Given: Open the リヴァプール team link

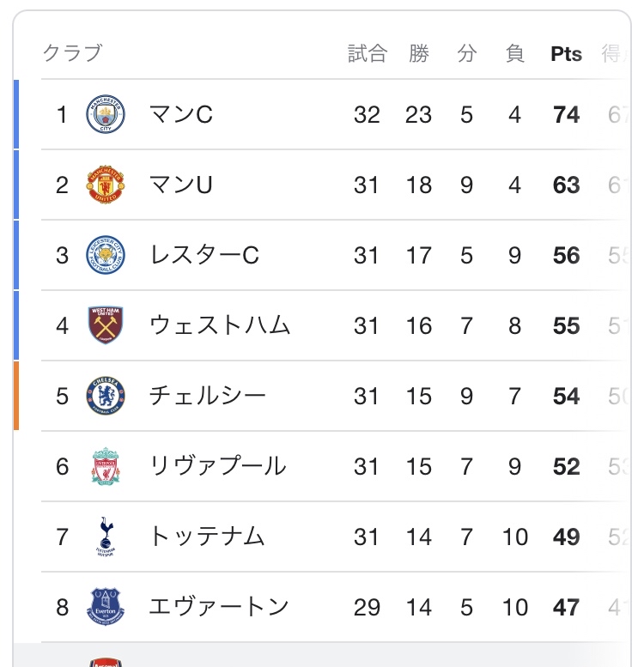Looking at the screenshot, I should 218,467.
